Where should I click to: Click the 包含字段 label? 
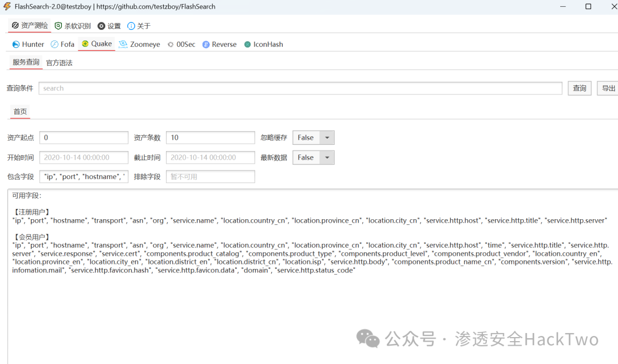tap(21, 177)
